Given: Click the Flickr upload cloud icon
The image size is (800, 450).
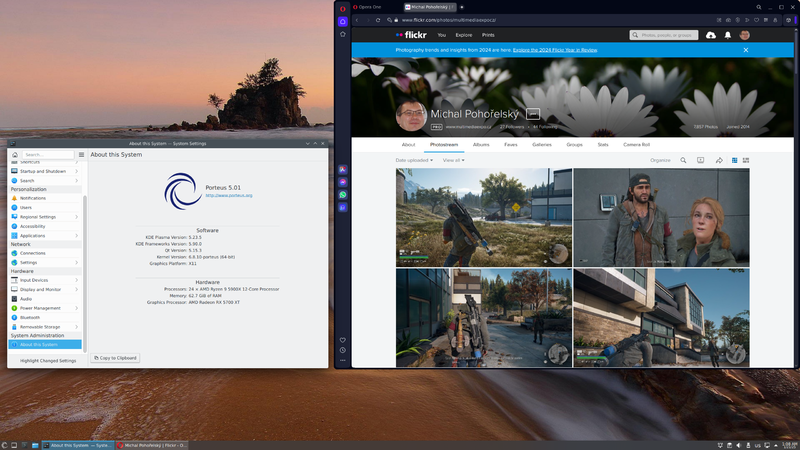Looking at the screenshot, I should point(711,35).
